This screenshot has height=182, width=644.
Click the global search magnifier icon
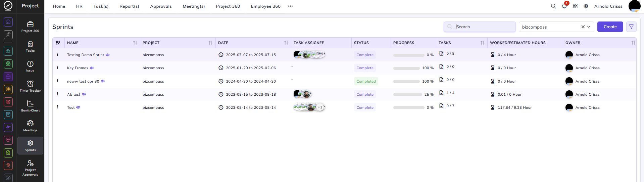click(x=553, y=6)
